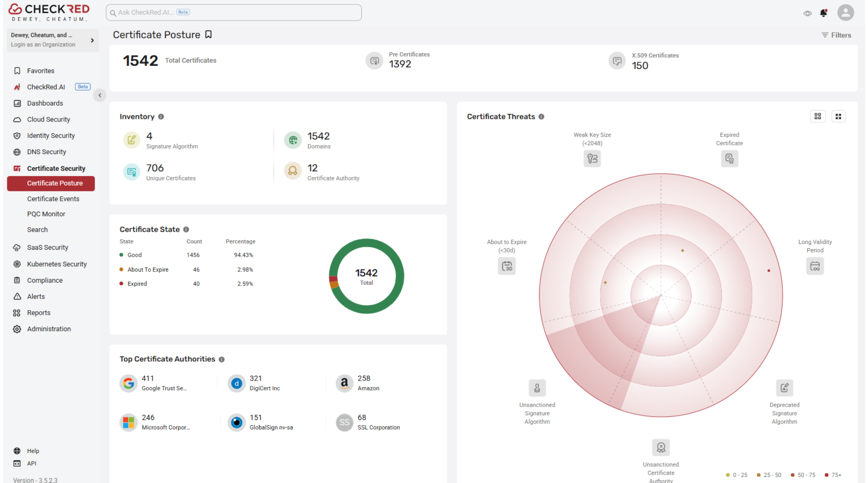Open Certificate Events in sidebar
This screenshot has height=483, width=868.
(53, 199)
